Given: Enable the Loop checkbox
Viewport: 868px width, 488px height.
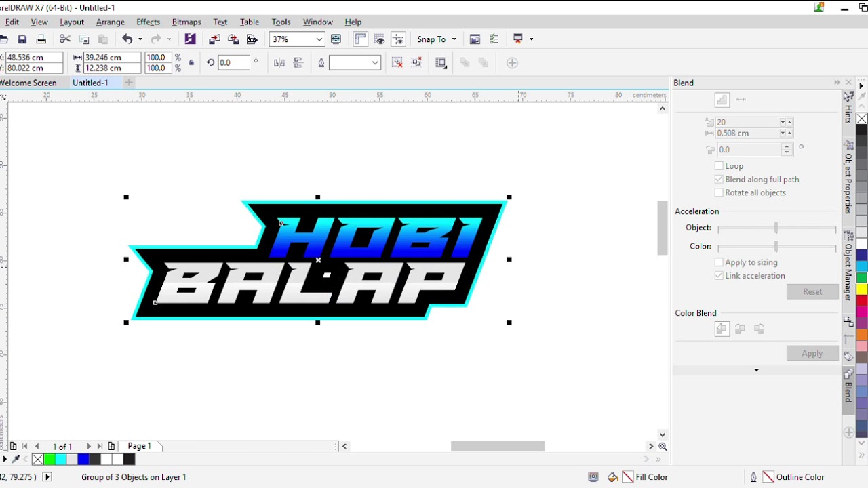Looking at the screenshot, I should pos(719,166).
